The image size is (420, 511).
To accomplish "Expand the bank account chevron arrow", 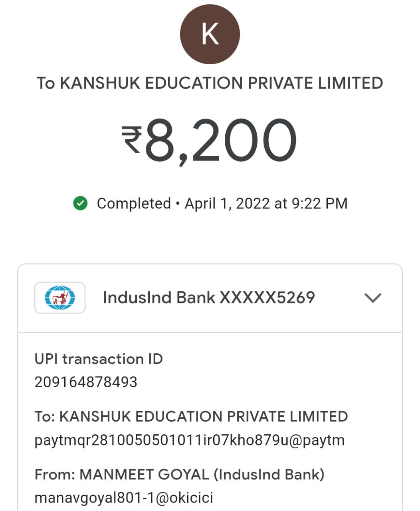I will coord(373,298).
